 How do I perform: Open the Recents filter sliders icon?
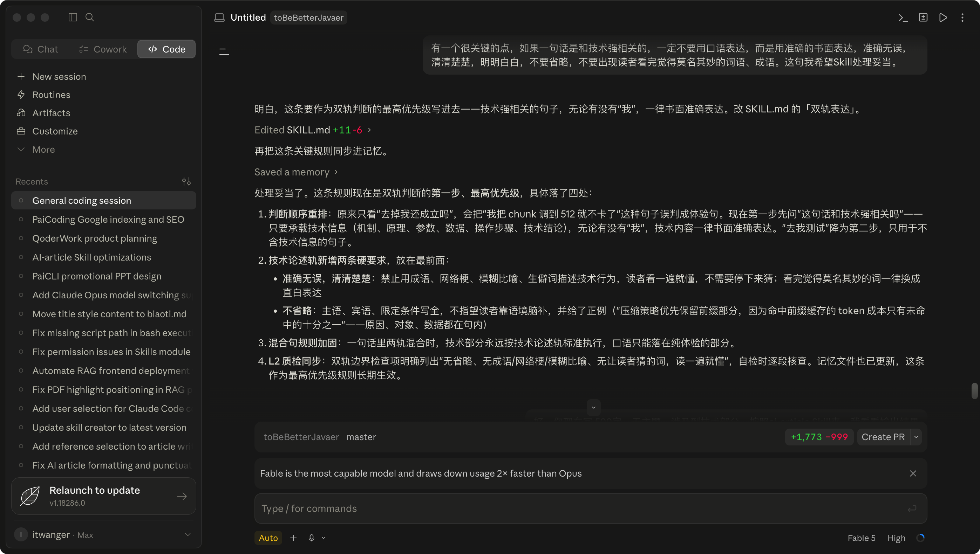tap(186, 181)
